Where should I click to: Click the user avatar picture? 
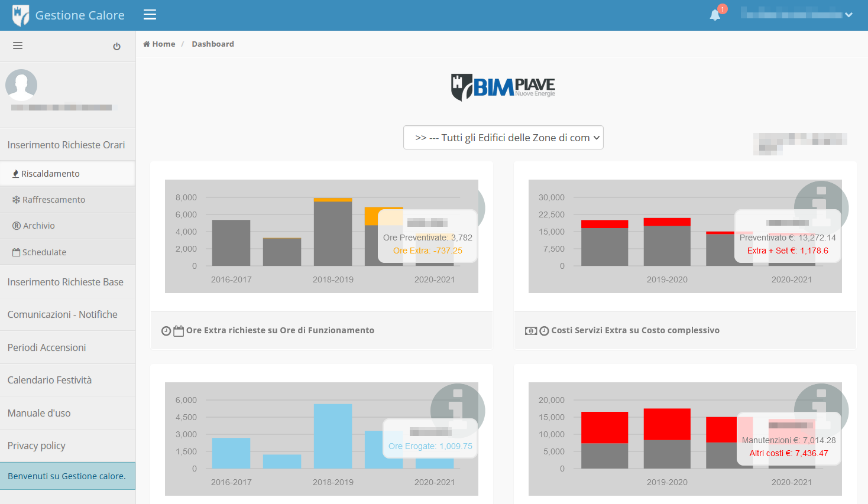(x=21, y=85)
